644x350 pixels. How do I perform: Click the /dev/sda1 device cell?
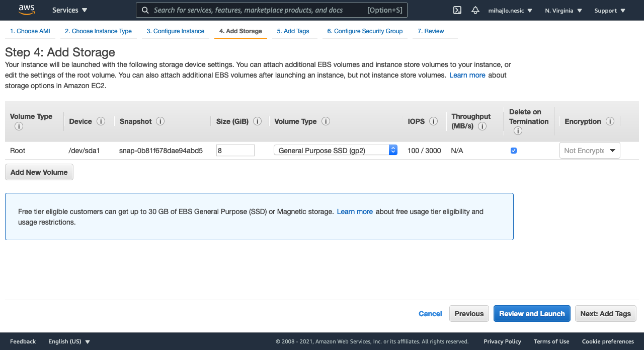click(x=84, y=151)
